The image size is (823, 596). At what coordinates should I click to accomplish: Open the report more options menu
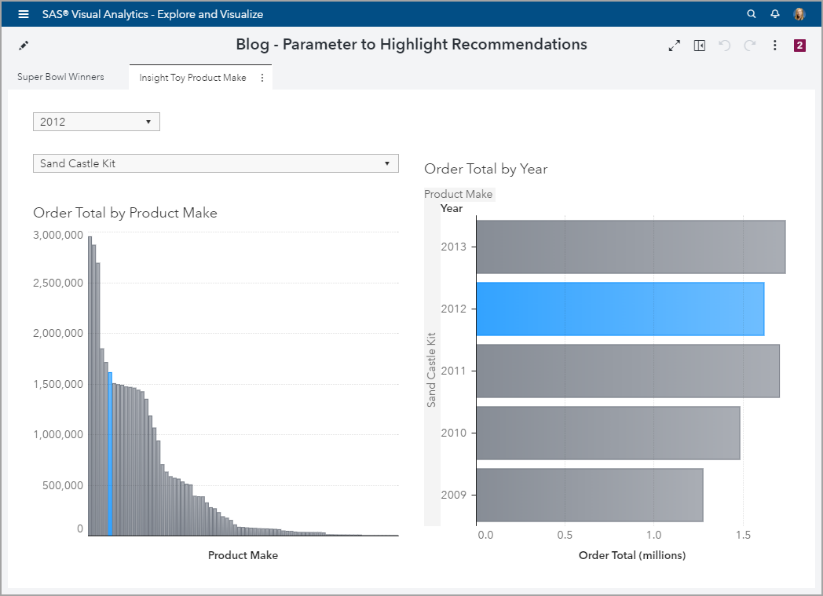click(x=775, y=45)
